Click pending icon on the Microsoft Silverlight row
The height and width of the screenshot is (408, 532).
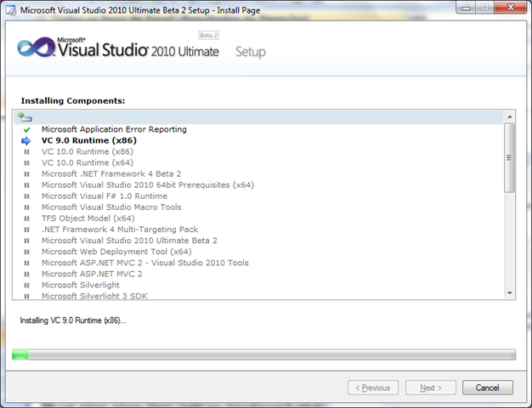coord(27,285)
